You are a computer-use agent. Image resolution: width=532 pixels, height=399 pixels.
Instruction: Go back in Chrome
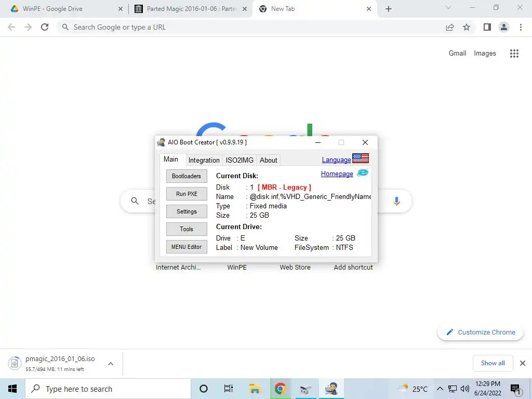coord(11,27)
